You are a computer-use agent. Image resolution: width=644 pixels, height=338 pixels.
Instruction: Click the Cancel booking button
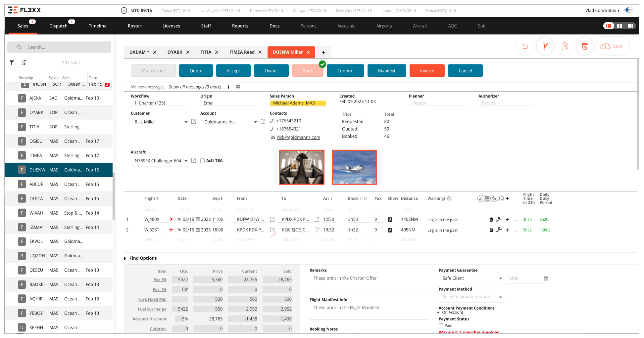[x=465, y=71]
